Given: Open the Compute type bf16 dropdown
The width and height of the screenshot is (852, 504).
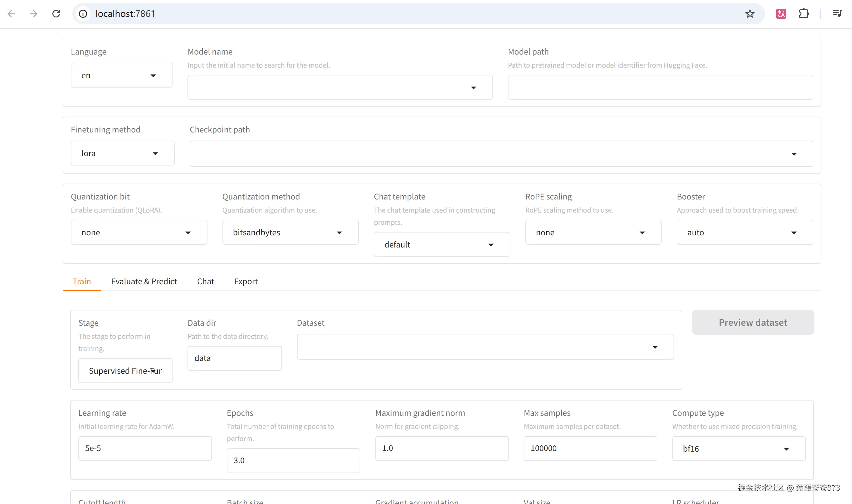Looking at the screenshot, I should pos(738,449).
